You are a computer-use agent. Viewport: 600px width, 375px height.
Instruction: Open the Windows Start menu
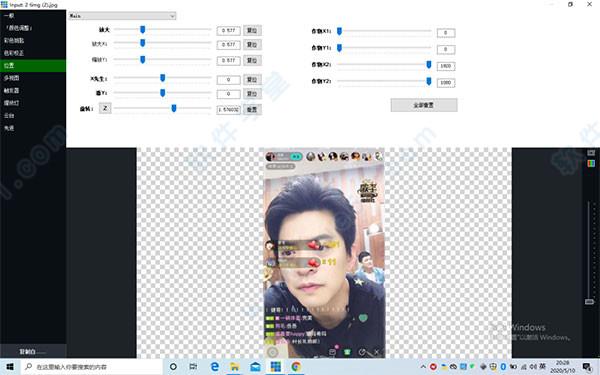10,367
